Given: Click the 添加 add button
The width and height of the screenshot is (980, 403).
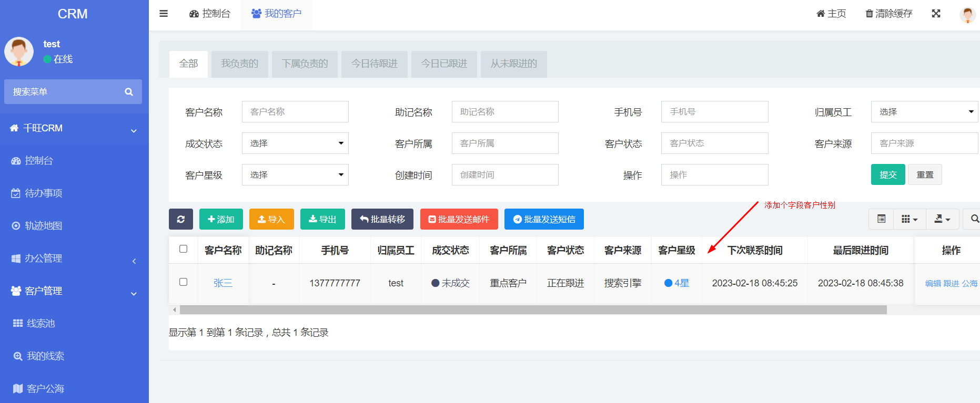Looking at the screenshot, I should tap(221, 219).
